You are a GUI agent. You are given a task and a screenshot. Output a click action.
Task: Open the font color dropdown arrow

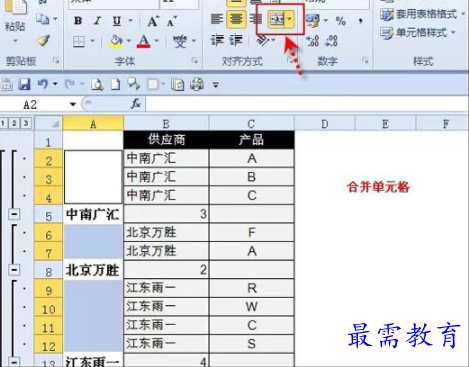[x=157, y=41]
